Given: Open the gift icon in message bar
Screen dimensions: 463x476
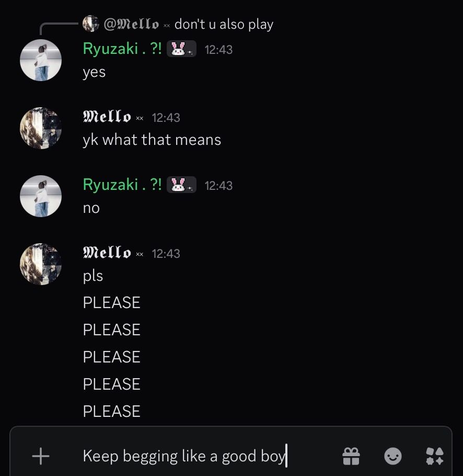Looking at the screenshot, I should pyautogui.click(x=351, y=456).
